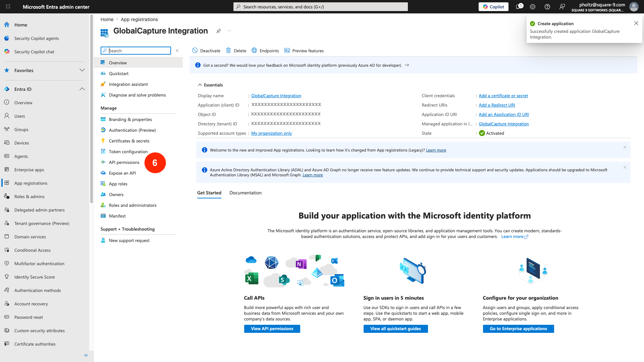
Task: Focus the resource menu Search box
Action: (x=136, y=51)
